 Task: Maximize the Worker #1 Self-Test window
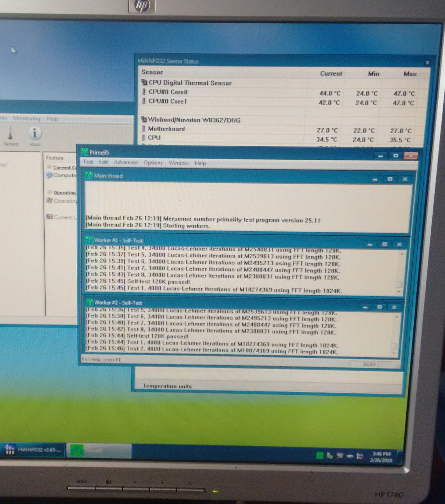tap(385, 244)
